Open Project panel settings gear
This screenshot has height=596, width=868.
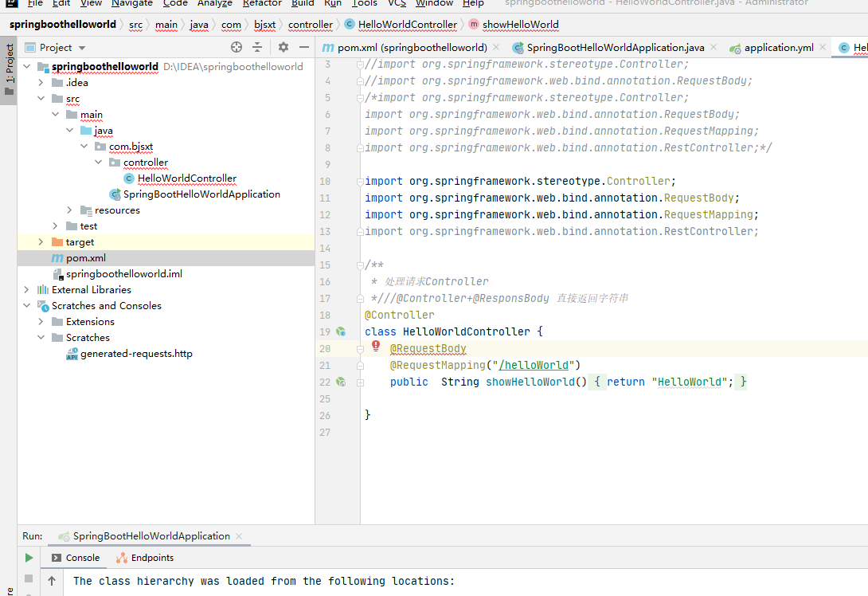click(283, 47)
